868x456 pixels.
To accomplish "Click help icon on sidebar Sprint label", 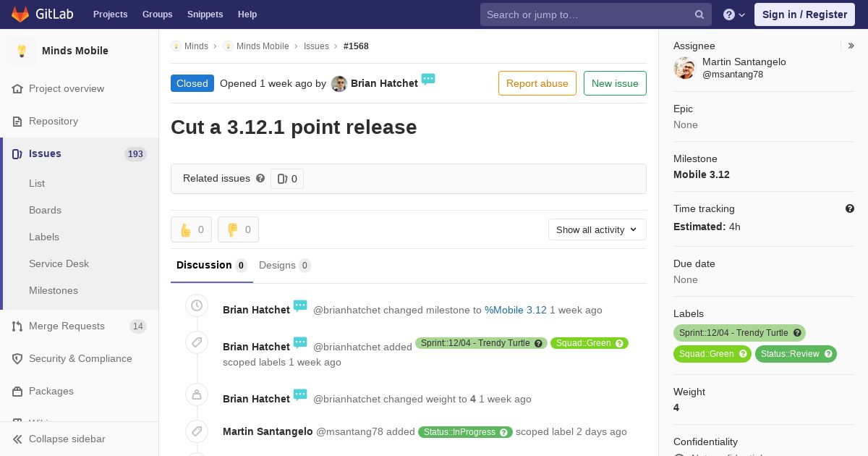I will click(x=797, y=333).
